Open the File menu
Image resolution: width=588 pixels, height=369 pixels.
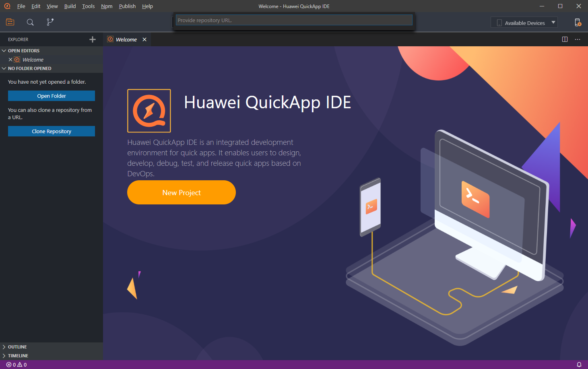click(x=21, y=6)
